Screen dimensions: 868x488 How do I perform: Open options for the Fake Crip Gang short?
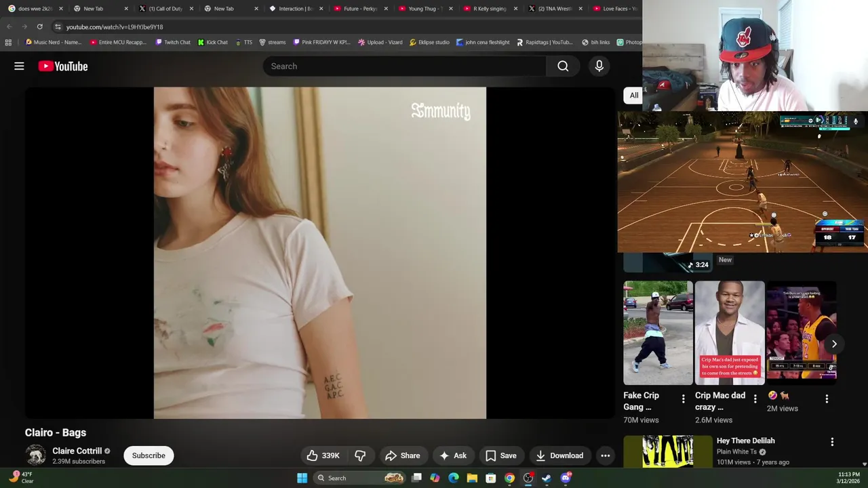(x=683, y=399)
